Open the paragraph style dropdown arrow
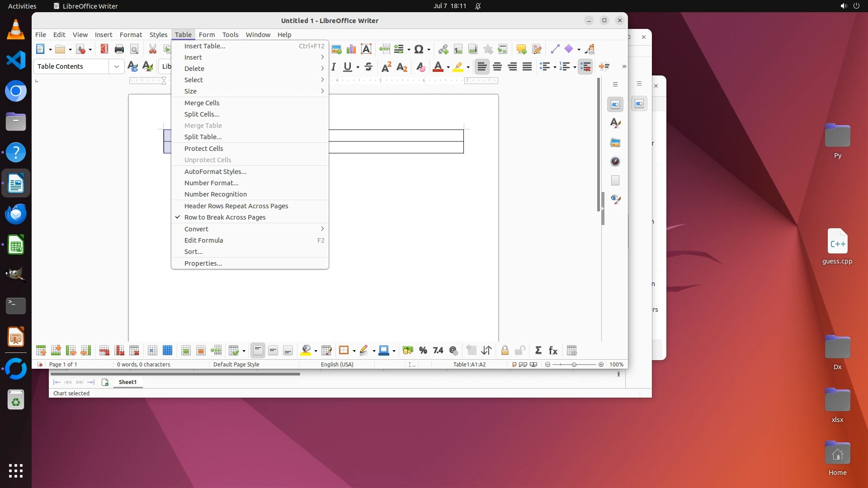Image resolution: width=868 pixels, height=488 pixels. [116, 66]
